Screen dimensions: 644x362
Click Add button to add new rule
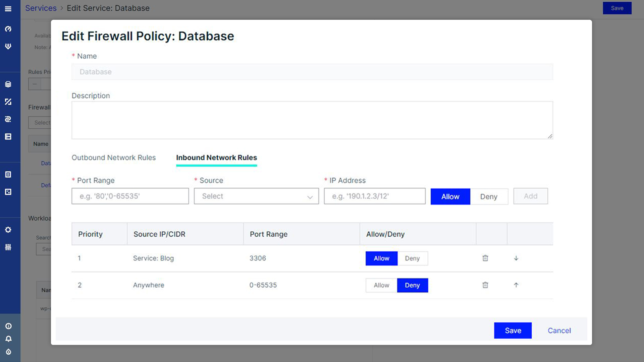coord(530,196)
